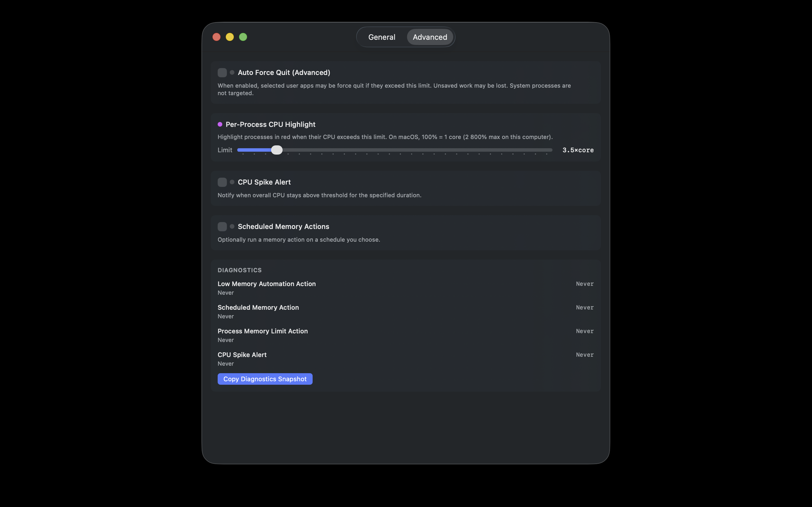Click the status dot beside Scheduled Memory Actions
This screenshot has width=812, height=507.
click(x=232, y=226)
